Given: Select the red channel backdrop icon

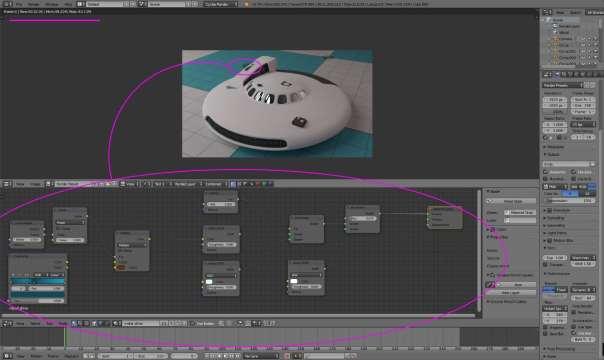Looking at the screenshot, I should tap(258, 184).
